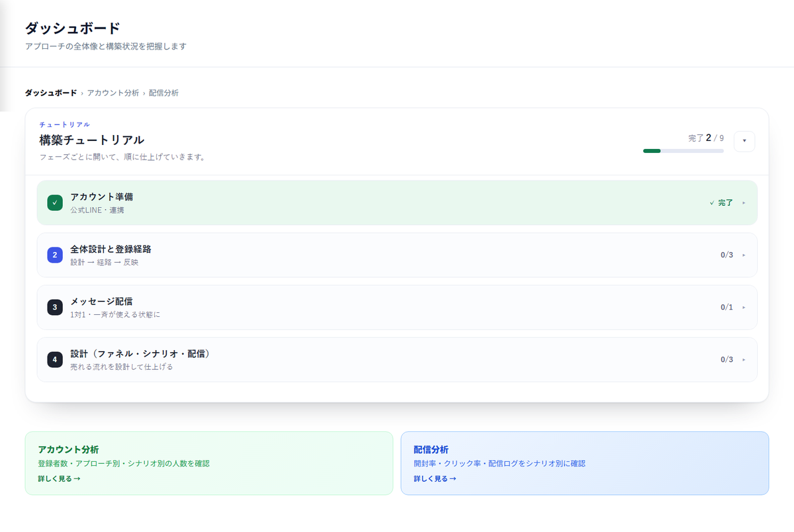Click the 売れる流れを設計して仕上げる subtitle
The image size is (794, 532).
coord(122,367)
